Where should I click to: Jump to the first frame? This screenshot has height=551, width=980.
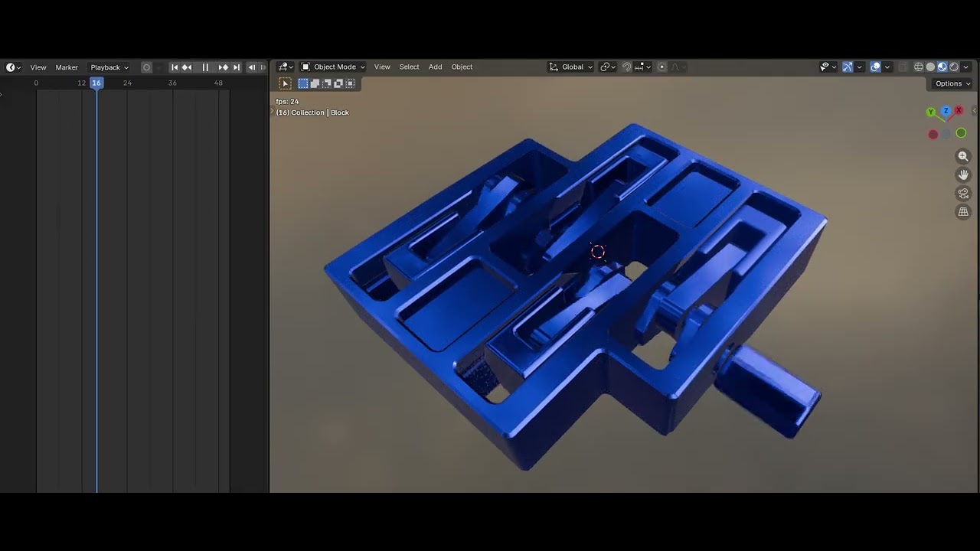tap(175, 67)
